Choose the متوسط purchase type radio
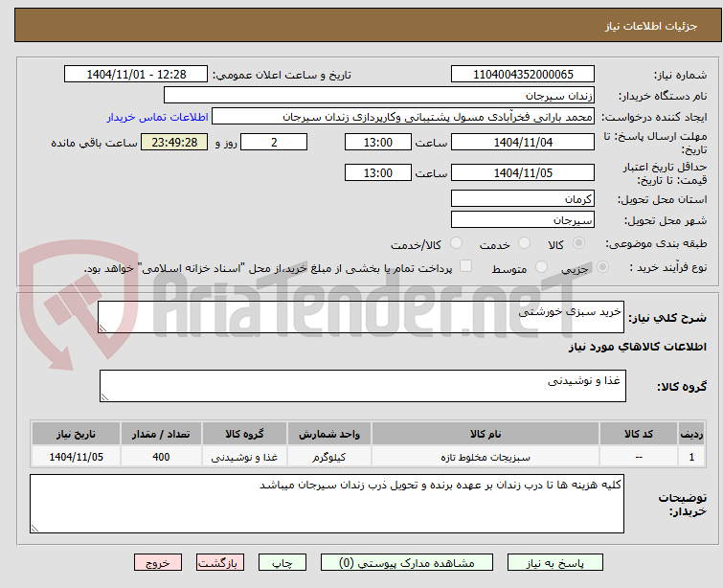This screenshot has height=588, width=723. 541,267
